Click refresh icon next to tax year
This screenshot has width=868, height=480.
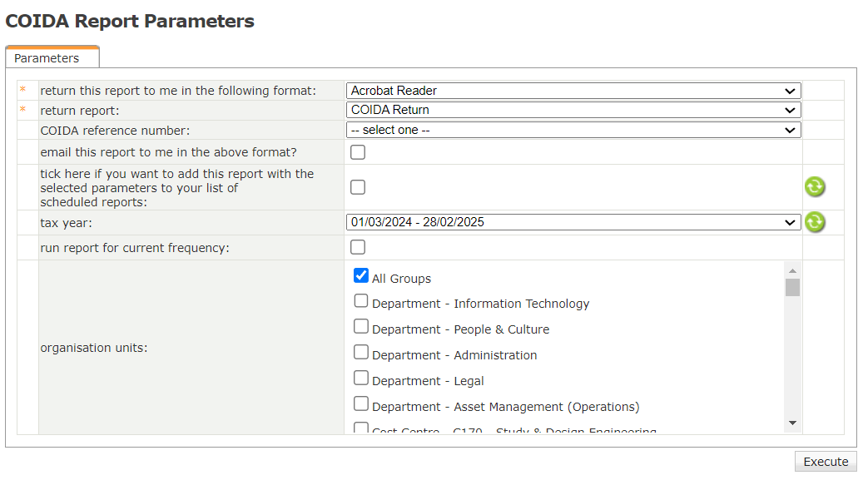[x=815, y=222]
